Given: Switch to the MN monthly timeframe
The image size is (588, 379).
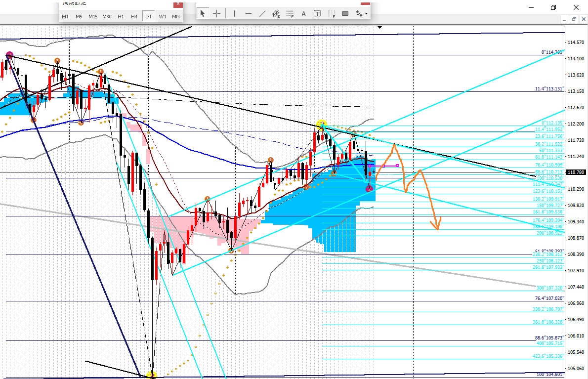Looking at the screenshot, I should coord(176,16).
